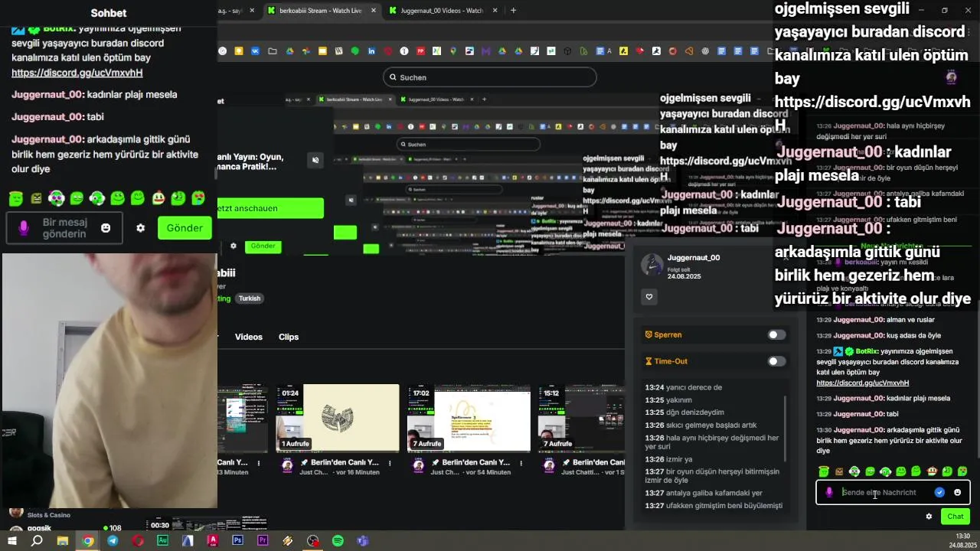Image resolution: width=980 pixels, height=551 pixels.
Task: Select the Clips tab on channel page
Action: (289, 337)
